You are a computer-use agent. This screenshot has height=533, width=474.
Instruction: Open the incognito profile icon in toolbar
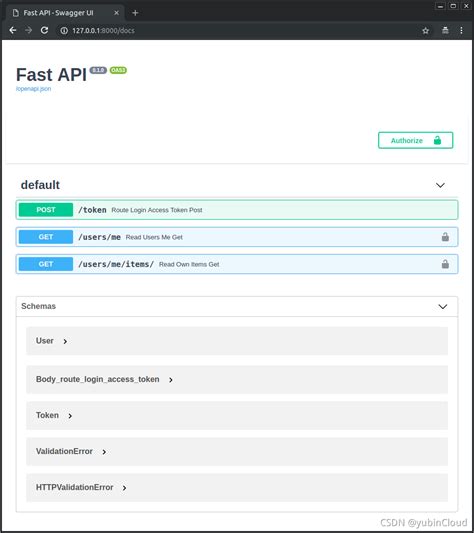pos(445,30)
